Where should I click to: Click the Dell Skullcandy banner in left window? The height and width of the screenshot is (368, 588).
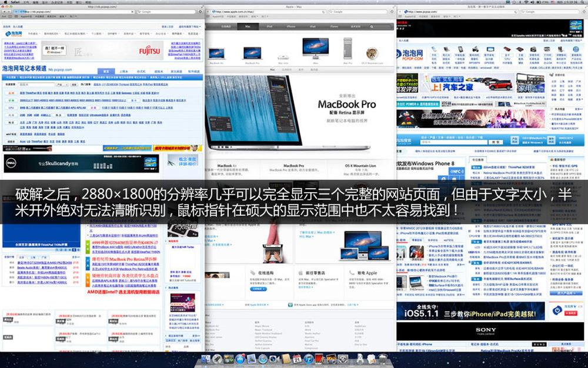coord(81,164)
